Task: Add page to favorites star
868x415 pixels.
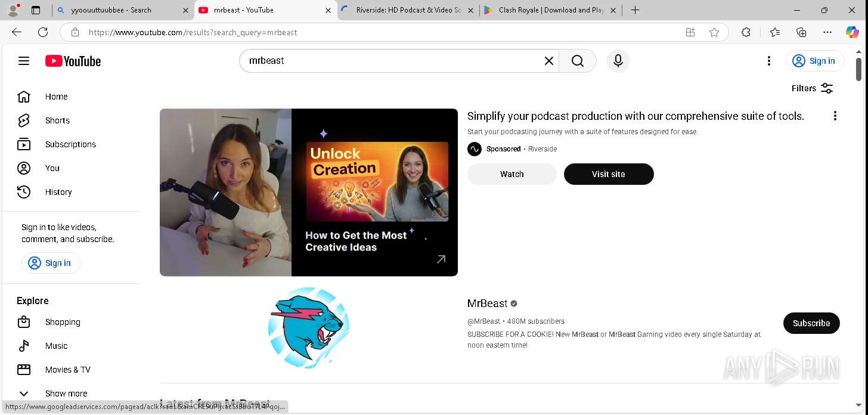Action: pos(714,32)
